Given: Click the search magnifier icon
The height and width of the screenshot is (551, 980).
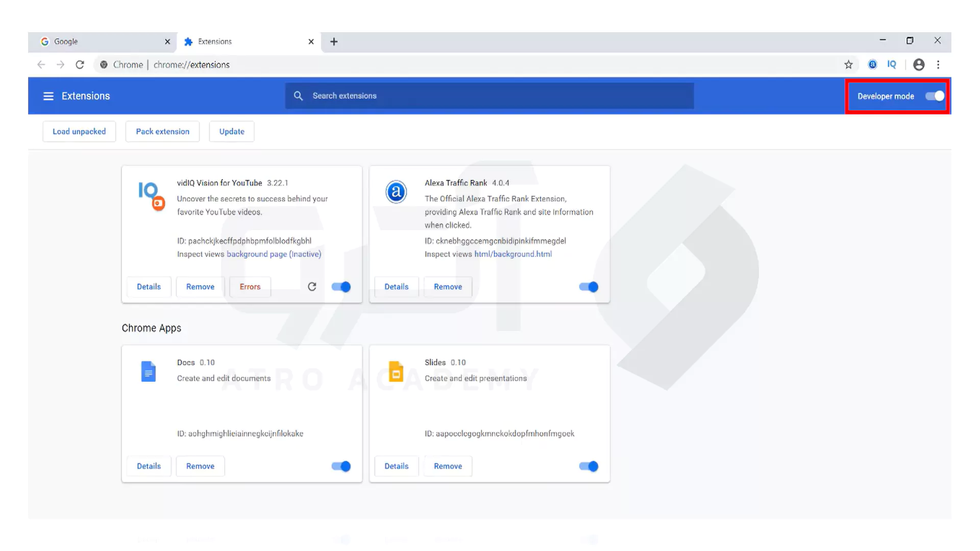Looking at the screenshot, I should point(299,96).
